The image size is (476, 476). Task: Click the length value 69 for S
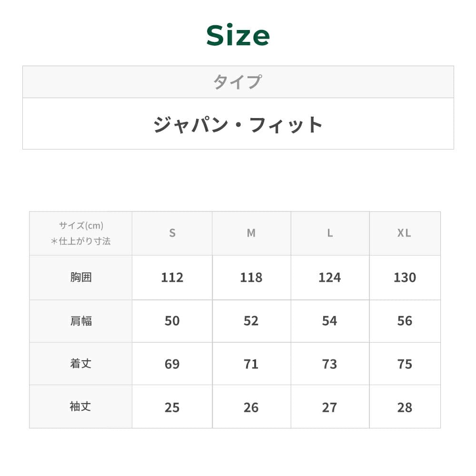(172, 364)
